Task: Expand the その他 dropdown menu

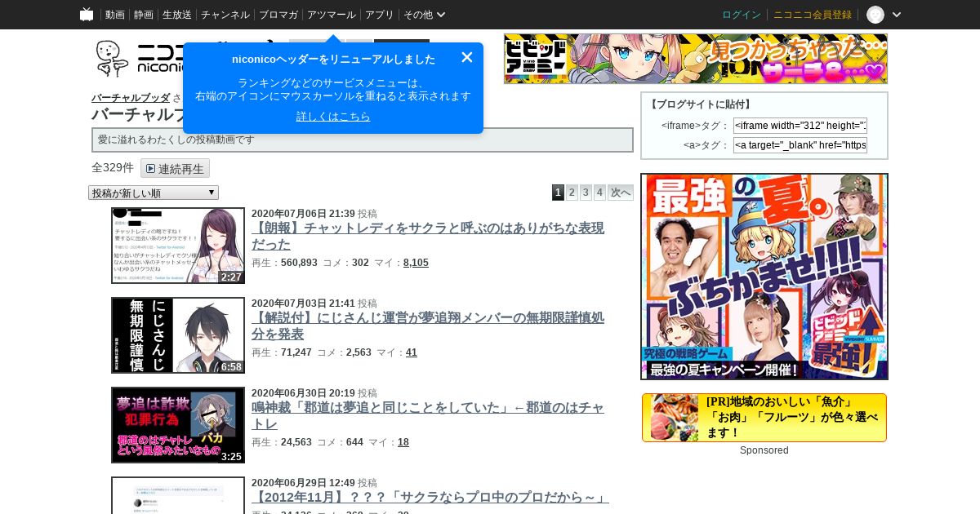Action: [x=425, y=15]
